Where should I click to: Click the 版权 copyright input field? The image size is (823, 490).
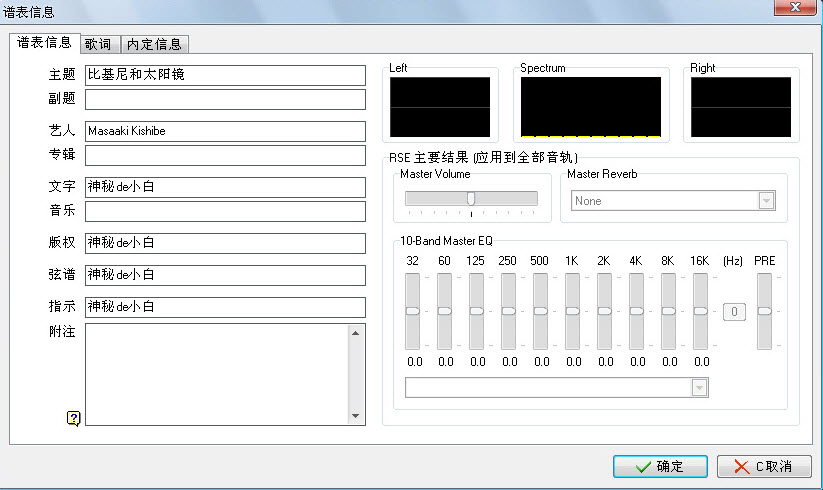click(225, 243)
